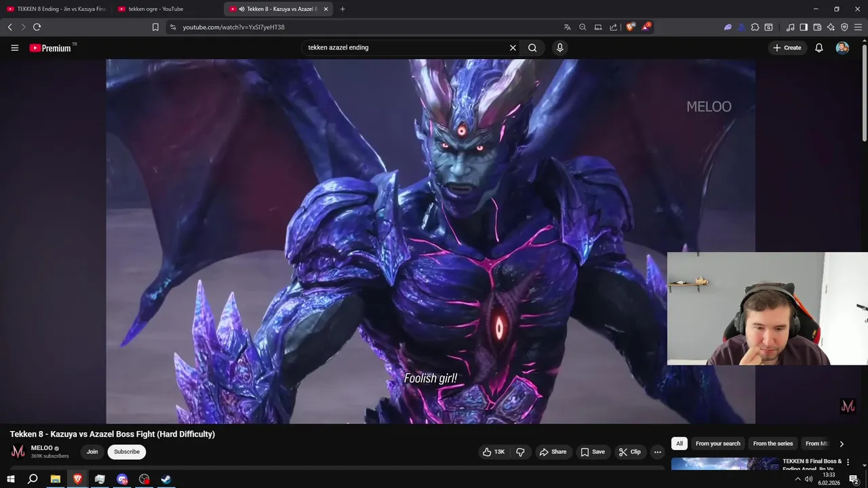Go back with the browser back arrow
The image size is (868, 488).
click(x=9, y=27)
